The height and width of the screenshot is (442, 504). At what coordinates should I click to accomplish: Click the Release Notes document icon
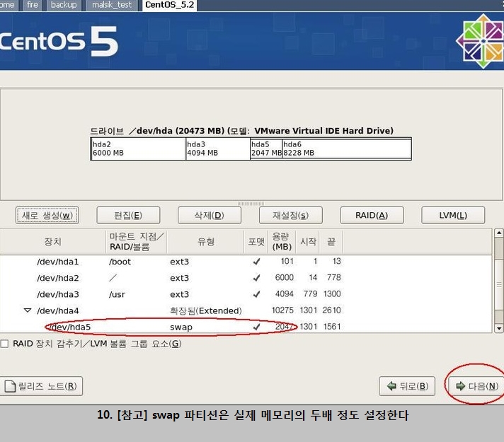tap(11, 386)
